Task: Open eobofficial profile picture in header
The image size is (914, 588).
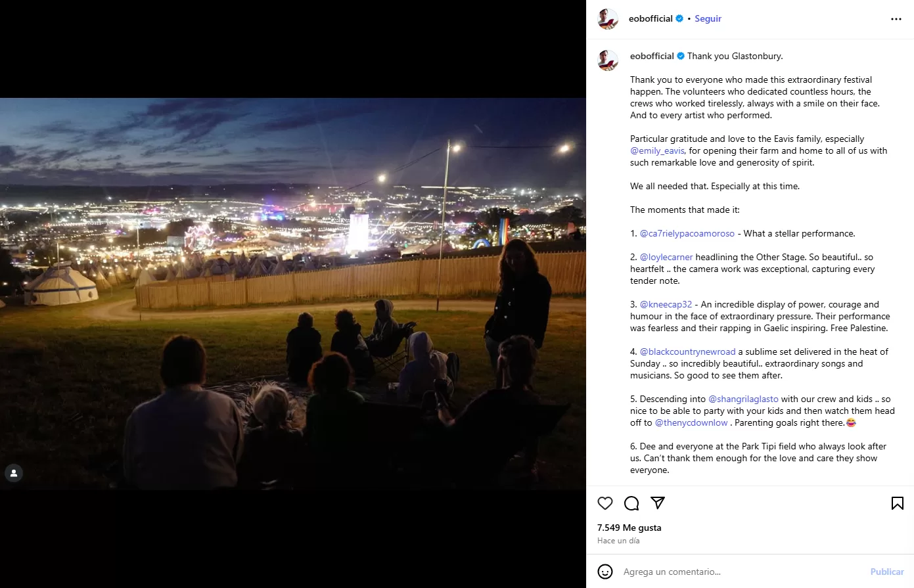Action: coord(608,19)
